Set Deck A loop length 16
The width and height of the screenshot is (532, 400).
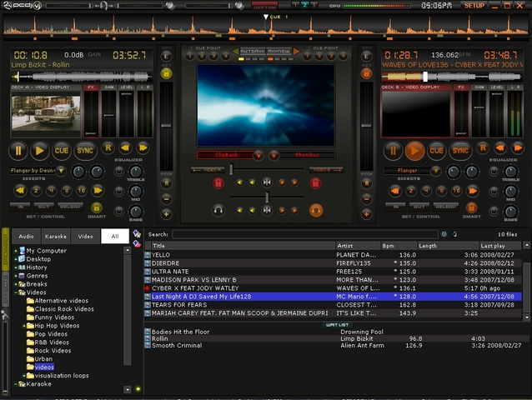pyautogui.click(x=82, y=191)
